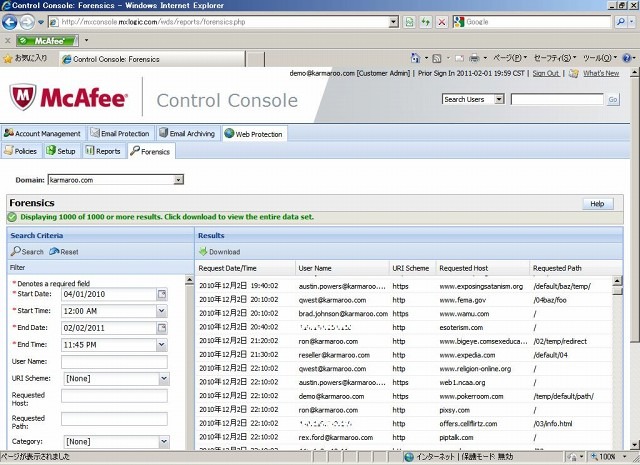This screenshot has width=640, height=465.
Task: Open the Email Archiving tab
Action: pyautogui.click(x=187, y=133)
